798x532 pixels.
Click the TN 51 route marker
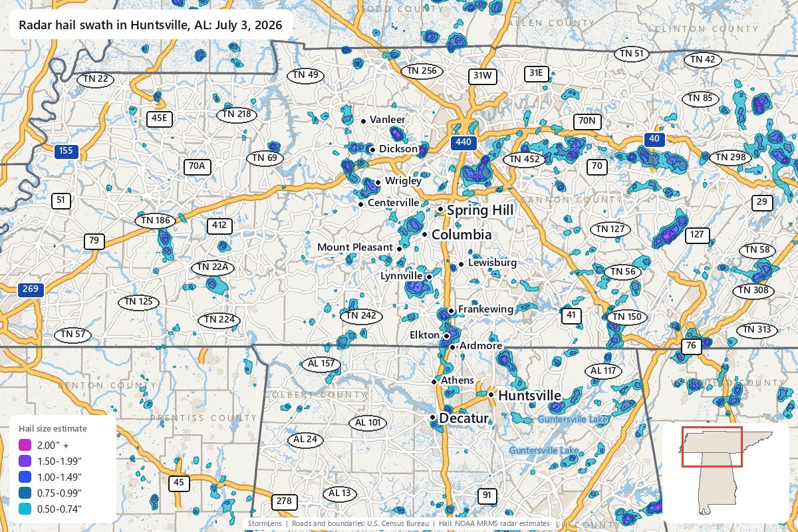(x=631, y=54)
